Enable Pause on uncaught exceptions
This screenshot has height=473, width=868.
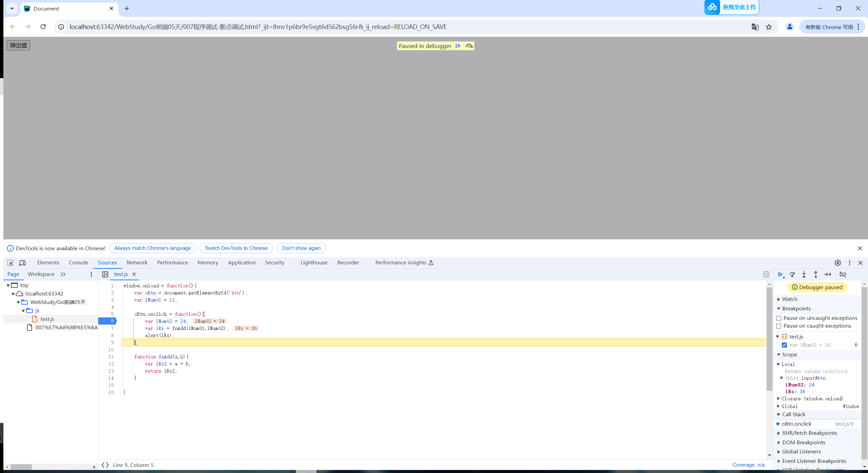tap(779, 318)
